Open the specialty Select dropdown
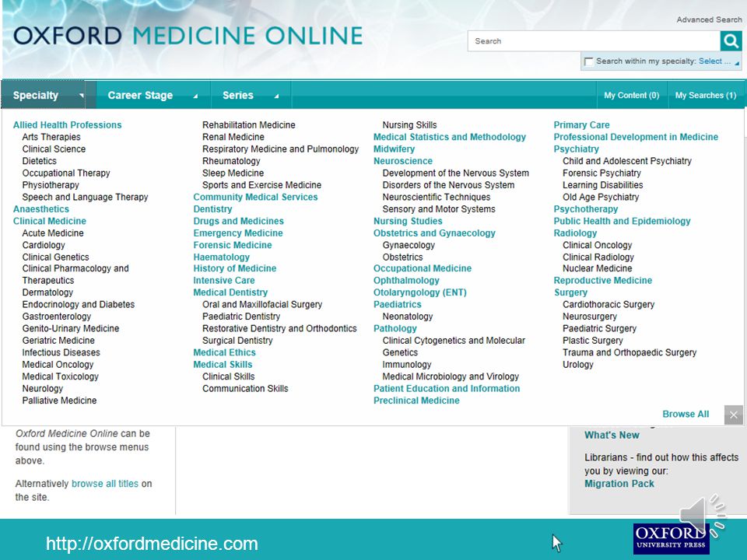Viewport: 747px width, 560px height. (x=718, y=61)
